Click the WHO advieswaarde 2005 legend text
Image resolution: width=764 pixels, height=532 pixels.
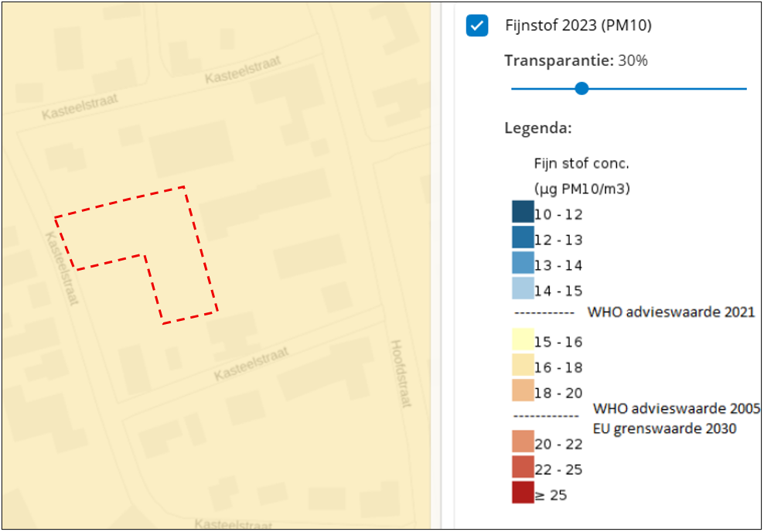coord(677,408)
